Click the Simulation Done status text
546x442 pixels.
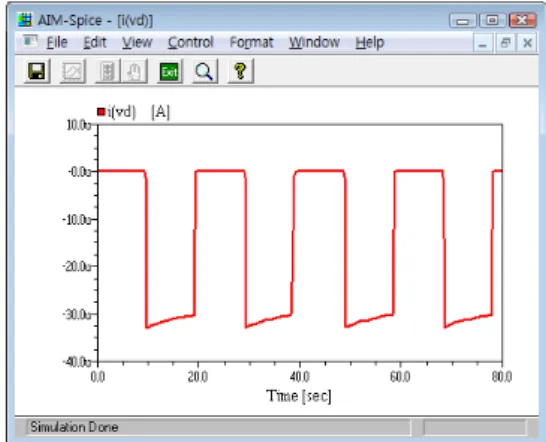pyautogui.click(x=74, y=427)
